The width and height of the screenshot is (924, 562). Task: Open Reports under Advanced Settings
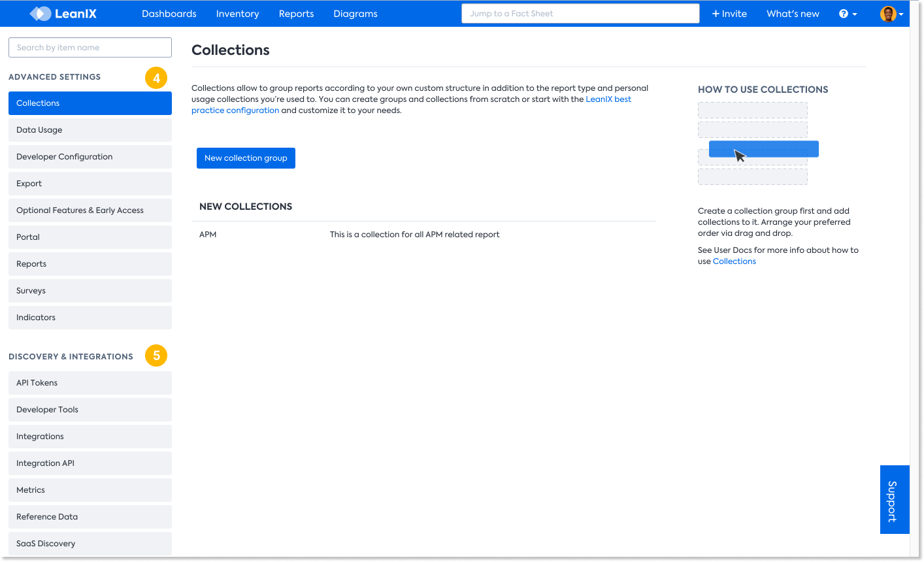pyautogui.click(x=90, y=264)
